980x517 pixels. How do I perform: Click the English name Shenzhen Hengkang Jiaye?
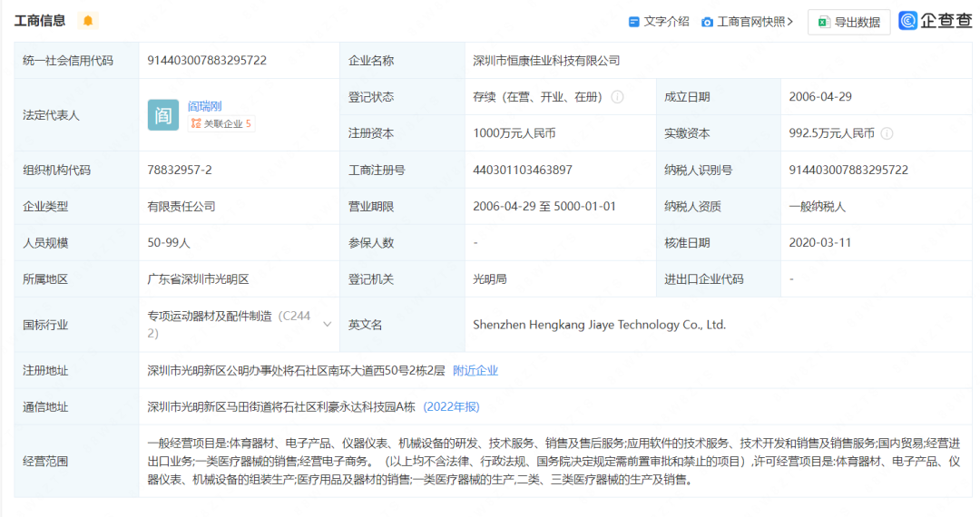pyautogui.click(x=599, y=324)
